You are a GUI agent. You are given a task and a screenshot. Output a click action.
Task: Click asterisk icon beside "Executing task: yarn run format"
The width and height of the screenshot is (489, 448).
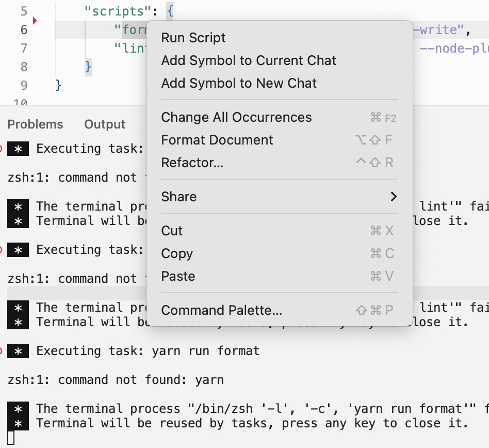tap(18, 351)
